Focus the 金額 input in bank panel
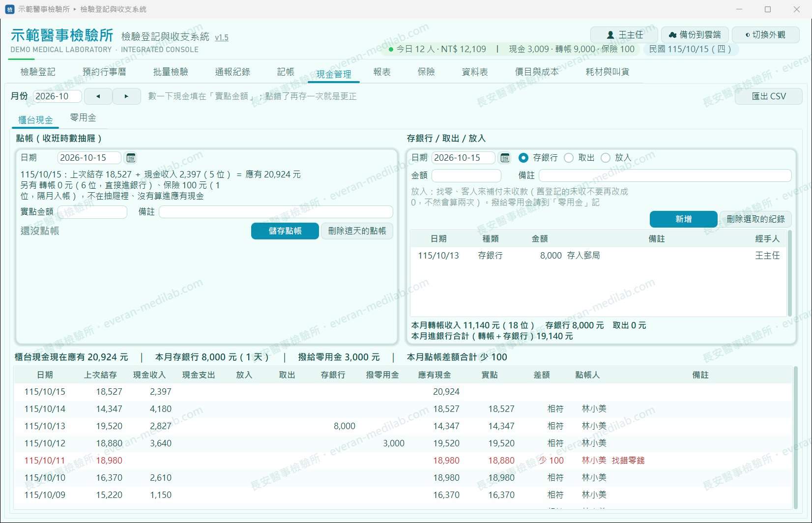The width and height of the screenshot is (812, 523). pyautogui.click(x=466, y=175)
